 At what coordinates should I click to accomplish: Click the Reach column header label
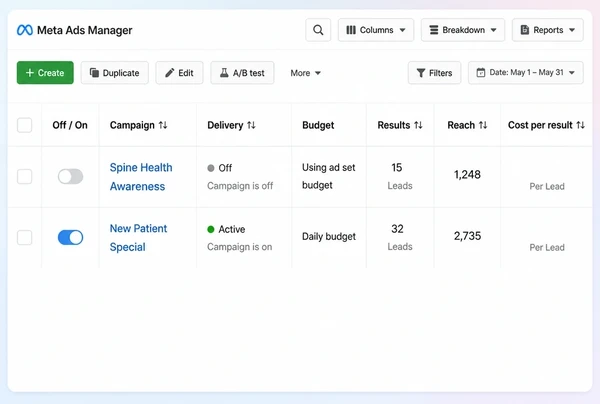461,125
